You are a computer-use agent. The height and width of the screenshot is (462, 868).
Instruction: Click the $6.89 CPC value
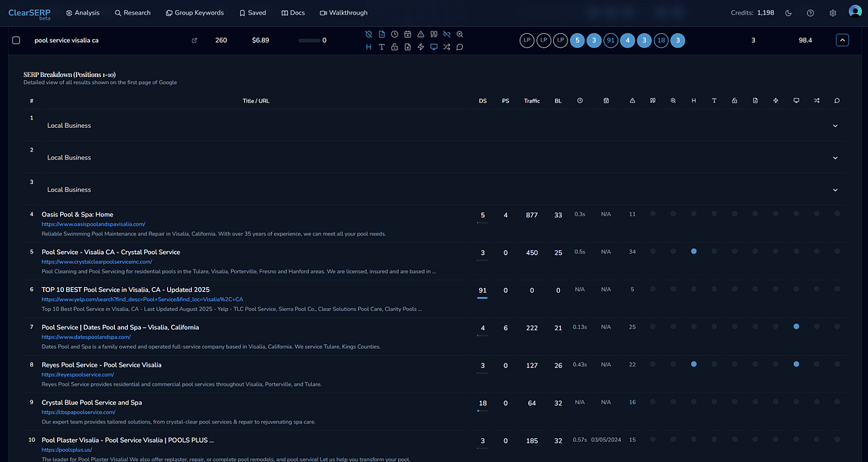click(260, 40)
